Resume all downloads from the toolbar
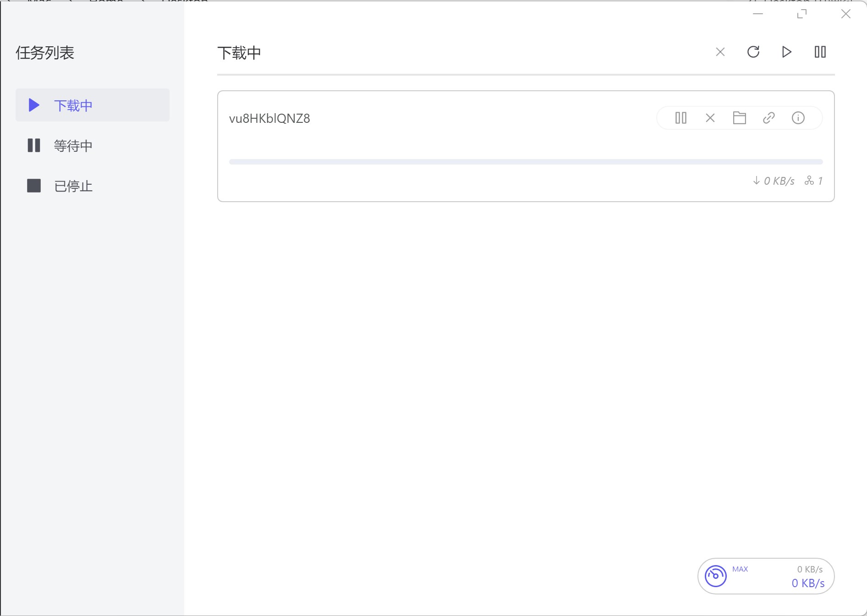This screenshot has height=616, width=867. [x=786, y=52]
